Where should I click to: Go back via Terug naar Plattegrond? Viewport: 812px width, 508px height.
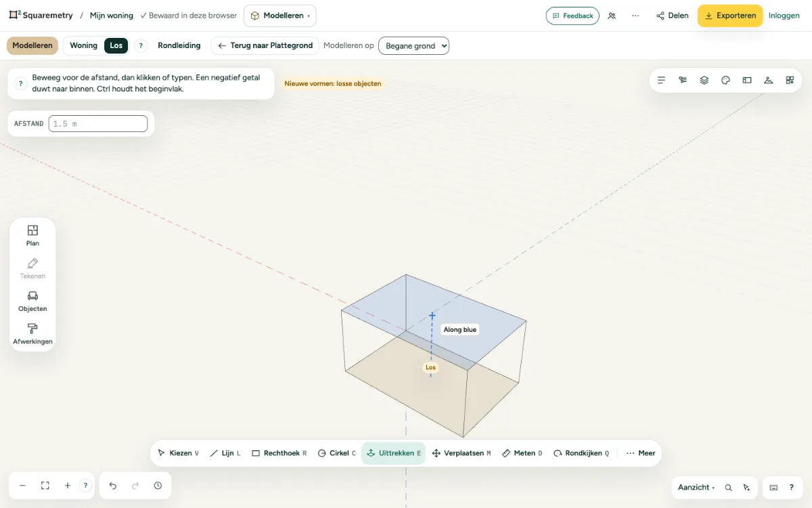(265, 45)
